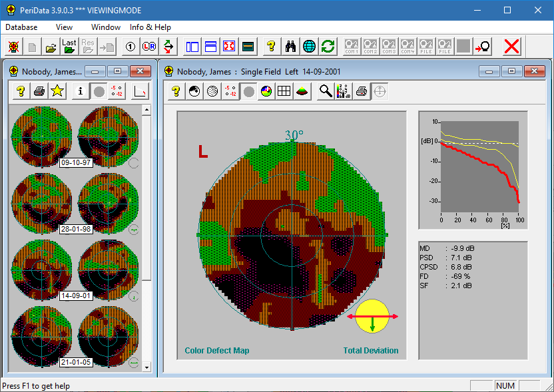Open the magnifying glass zoom tool

click(x=325, y=91)
